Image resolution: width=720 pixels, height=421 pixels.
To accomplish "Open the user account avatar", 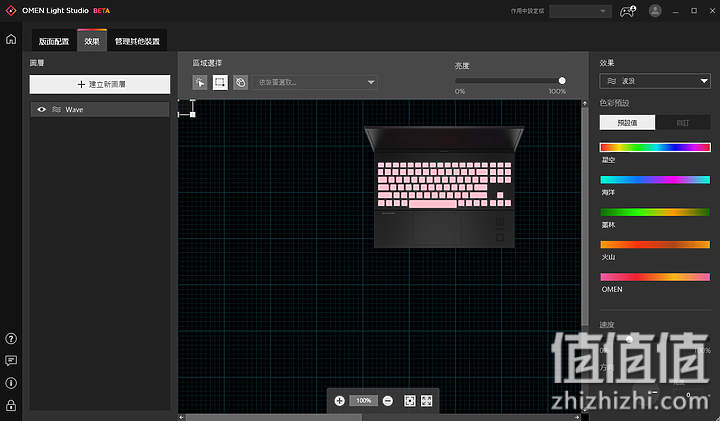I will tap(655, 11).
